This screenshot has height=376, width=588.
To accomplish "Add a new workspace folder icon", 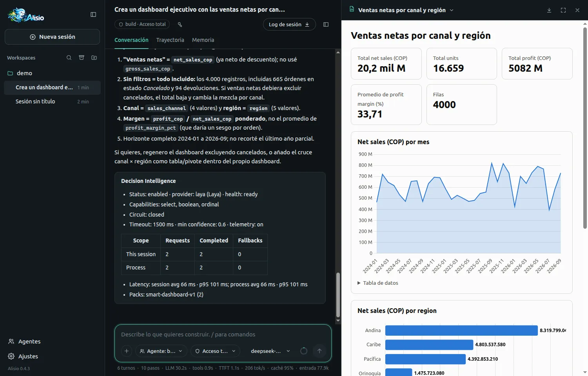I will coord(94,58).
